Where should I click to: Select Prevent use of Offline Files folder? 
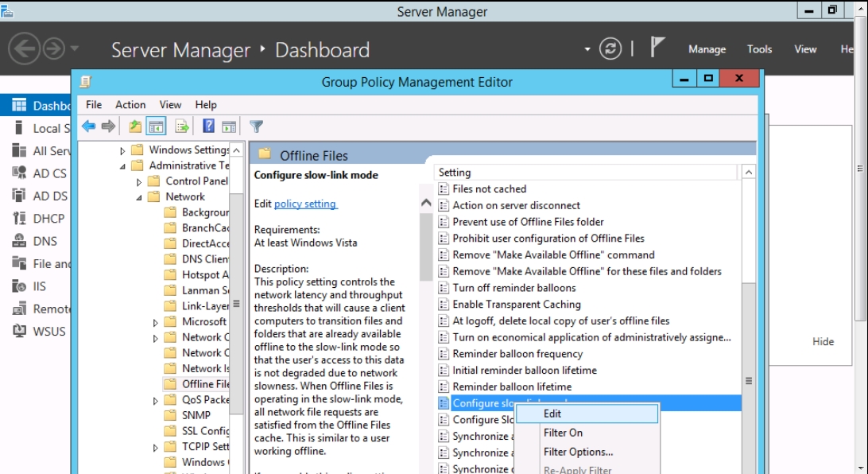pos(528,222)
